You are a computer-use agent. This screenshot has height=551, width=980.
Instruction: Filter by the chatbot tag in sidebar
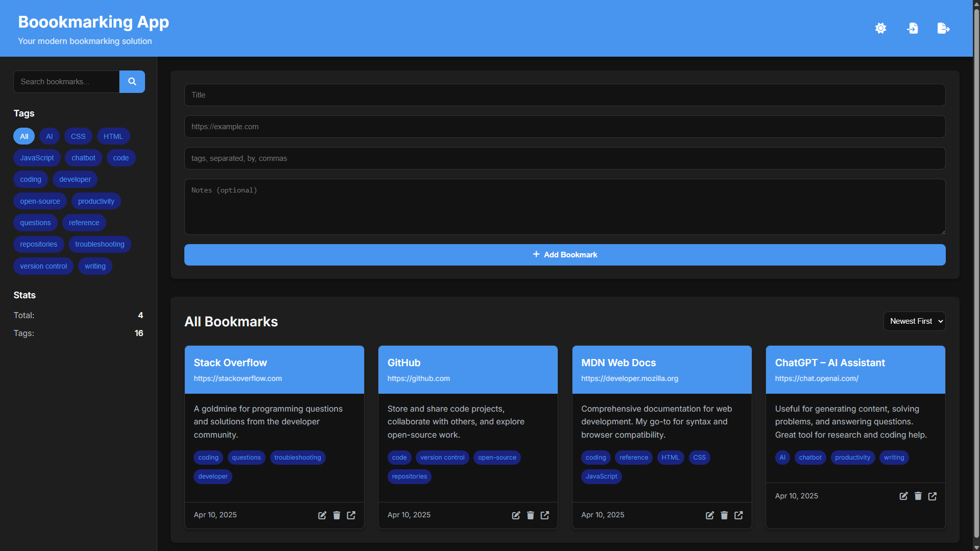[84, 158]
